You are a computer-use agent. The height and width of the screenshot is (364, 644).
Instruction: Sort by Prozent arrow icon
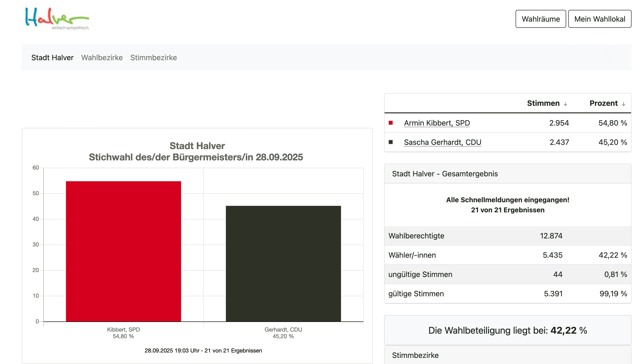click(x=623, y=104)
